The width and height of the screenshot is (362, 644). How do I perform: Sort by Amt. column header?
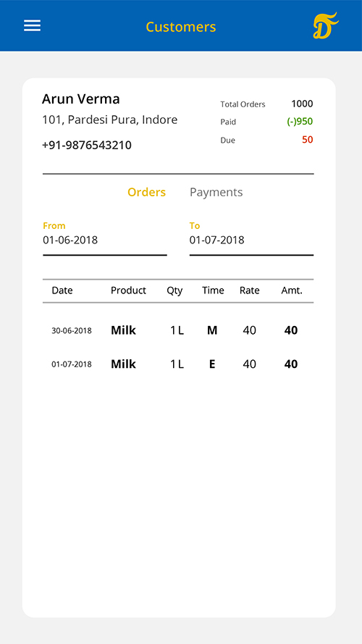click(x=291, y=290)
